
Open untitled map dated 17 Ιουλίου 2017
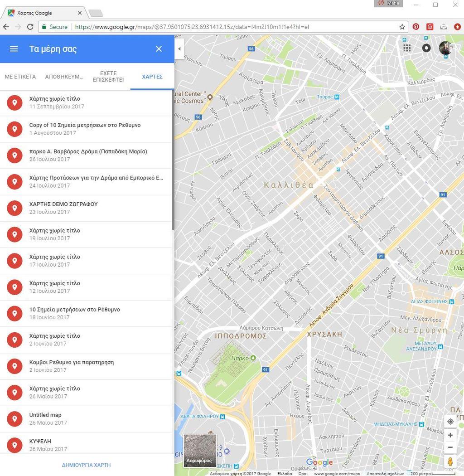point(86,261)
